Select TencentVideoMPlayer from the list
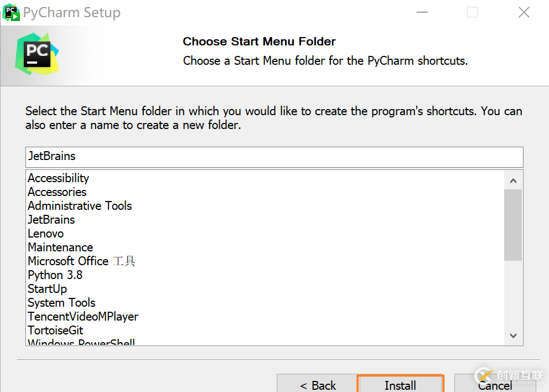The image size is (549, 392). (83, 316)
